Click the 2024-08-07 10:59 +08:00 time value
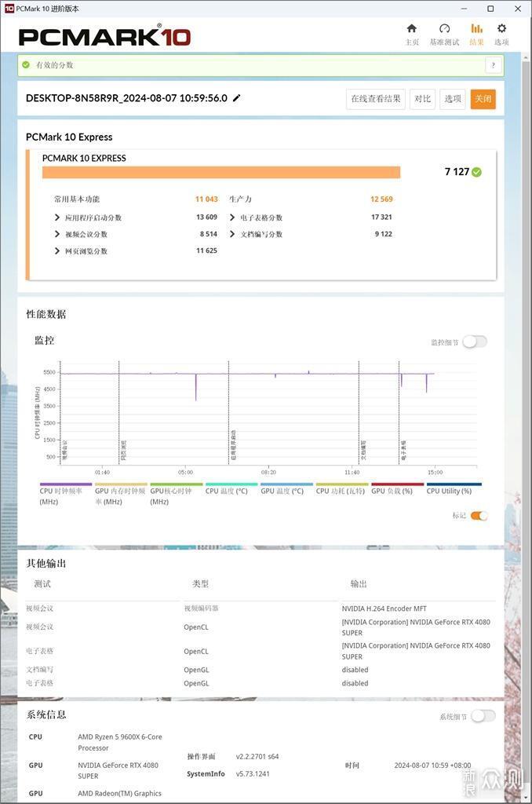532x804 pixels. pyautogui.click(x=432, y=765)
